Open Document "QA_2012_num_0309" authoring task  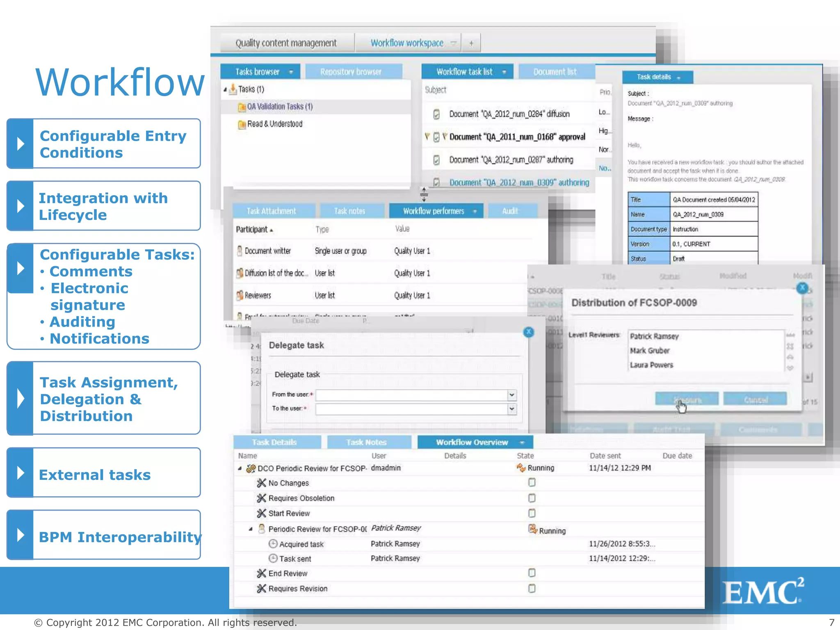coord(519,183)
